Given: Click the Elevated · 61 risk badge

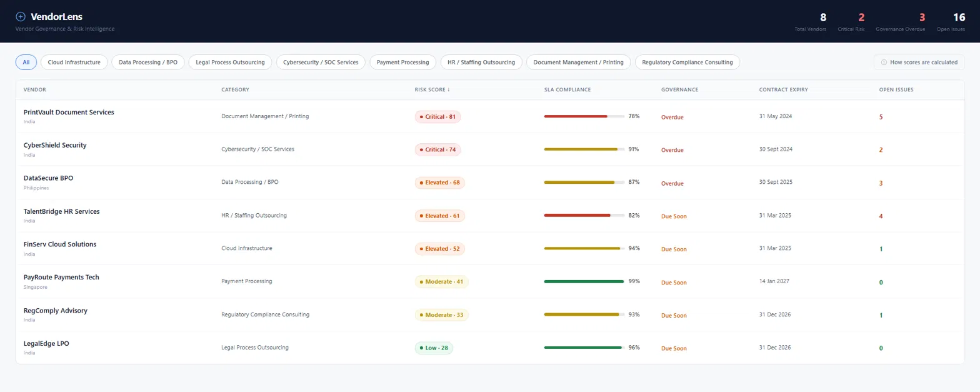Looking at the screenshot, I should click(440, 216).
